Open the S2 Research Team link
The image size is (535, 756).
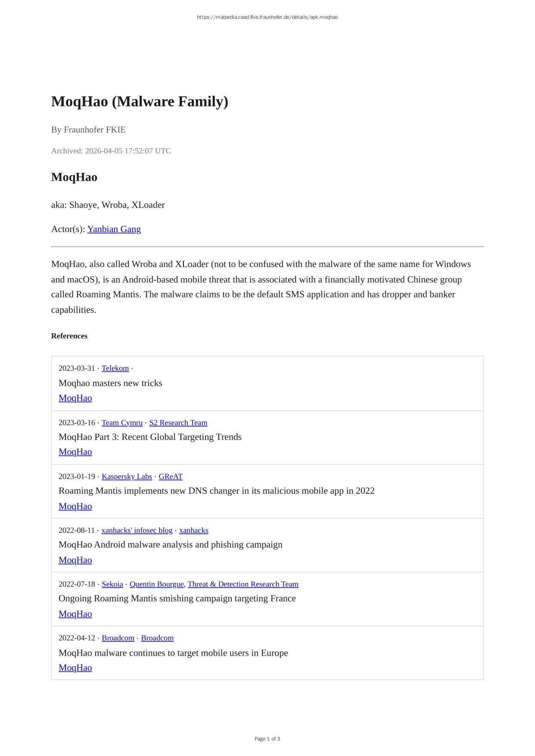178,423
